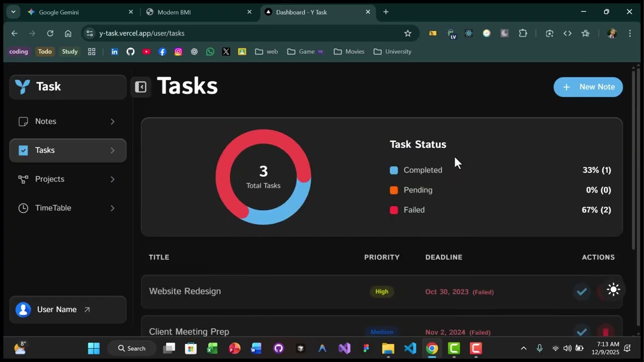This screenshot has width=644, height=362.
Task: Go back to previous page
Action: tap(14, 33)
